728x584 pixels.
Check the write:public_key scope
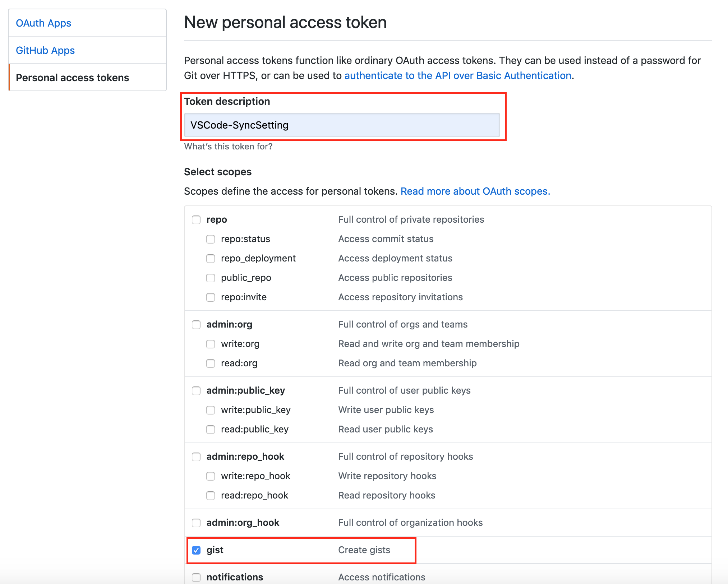(211, 410)
